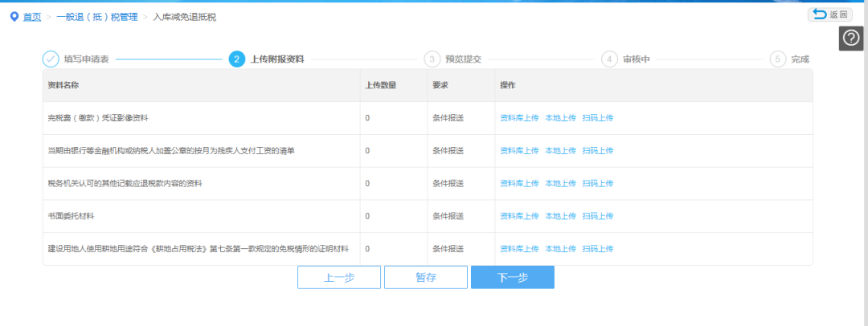Click step 2 circle 上传附报资料

237,59
